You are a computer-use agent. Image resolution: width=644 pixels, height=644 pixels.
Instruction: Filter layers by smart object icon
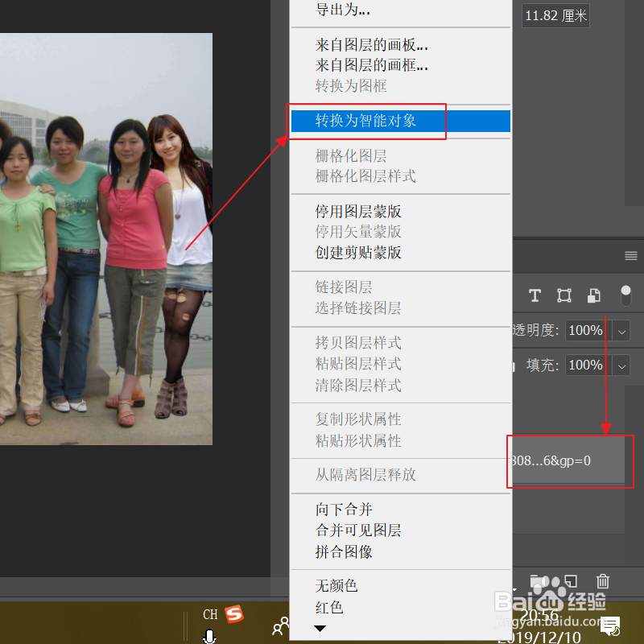(x=593, y=295)
